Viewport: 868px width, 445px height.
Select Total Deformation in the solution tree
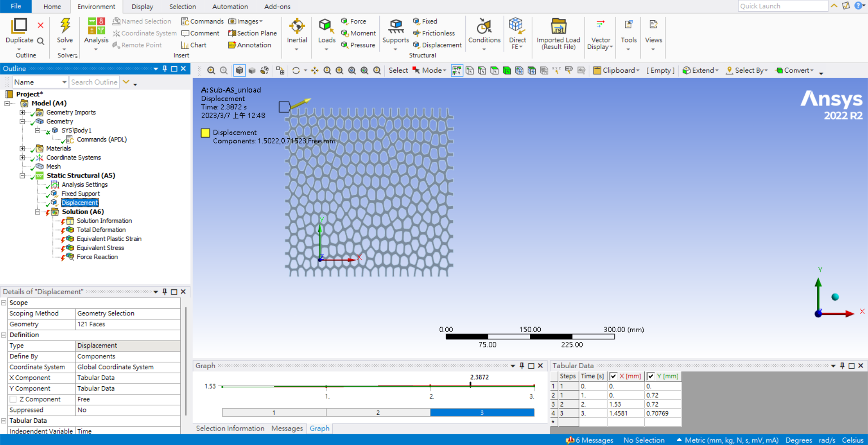point(101,230)
